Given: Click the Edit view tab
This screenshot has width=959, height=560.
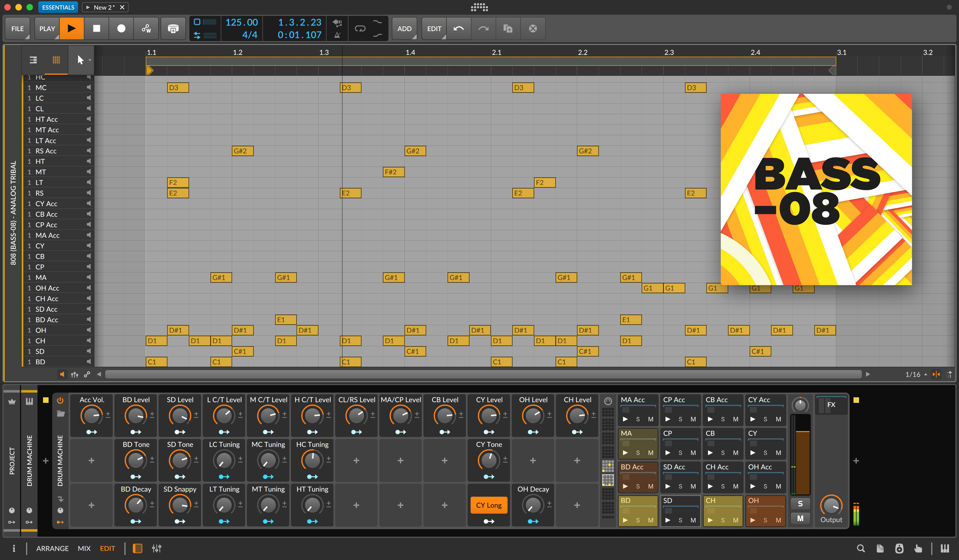Looking at the screenshot, I should pos(109,548).
